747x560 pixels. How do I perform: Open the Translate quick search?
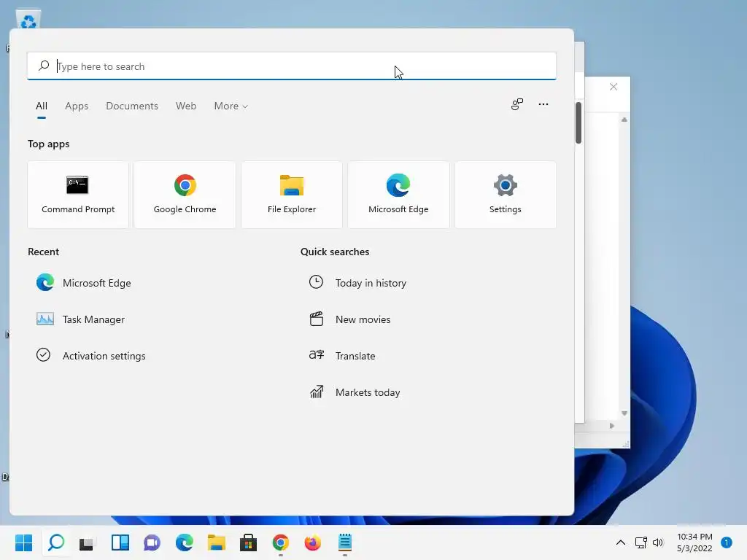pos(342,356)
